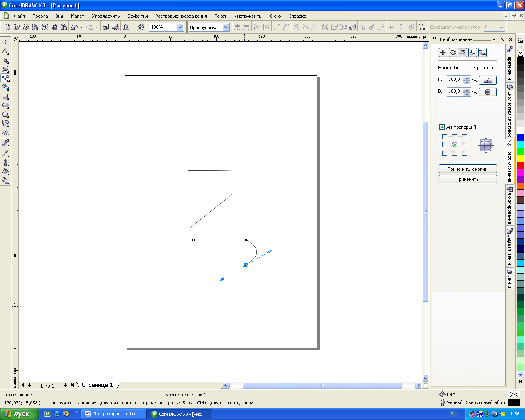The image size is (525, 420).
Task: Click the Save toolbar icon
Action: tap(26, 27)
